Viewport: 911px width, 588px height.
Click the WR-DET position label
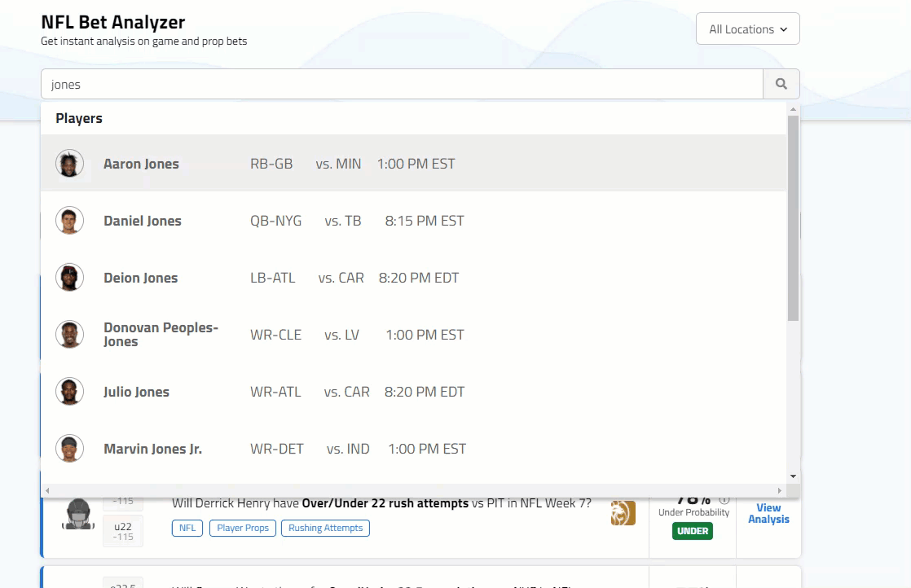tap(276, 448)
